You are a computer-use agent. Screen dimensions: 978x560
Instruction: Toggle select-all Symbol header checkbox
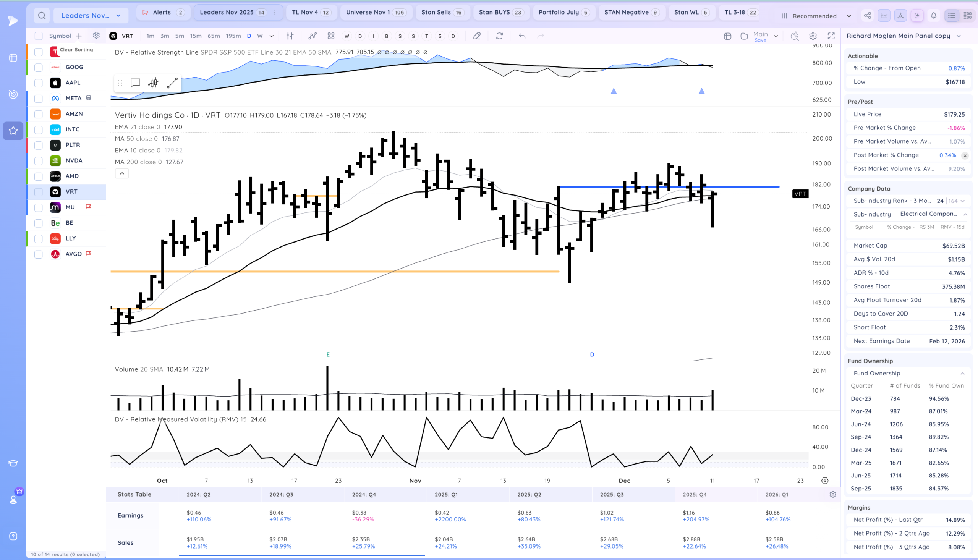pos(39,36)
